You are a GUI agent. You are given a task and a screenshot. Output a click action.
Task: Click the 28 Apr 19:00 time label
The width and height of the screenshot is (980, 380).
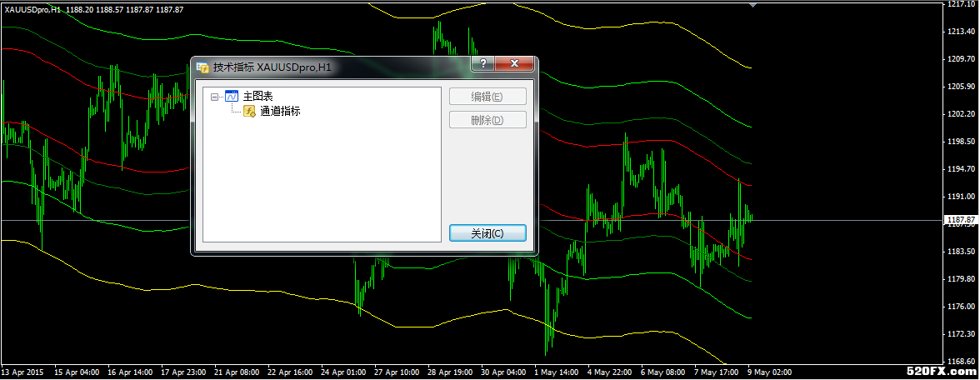point(450,372)
